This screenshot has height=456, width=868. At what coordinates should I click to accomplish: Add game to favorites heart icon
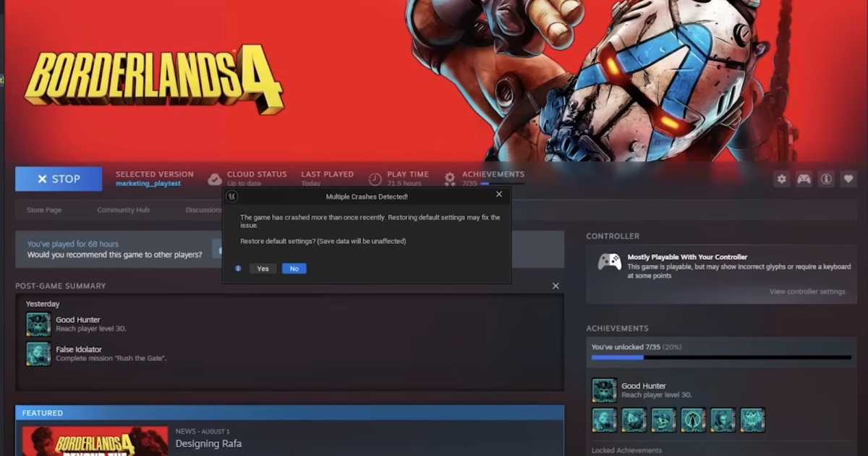coord(848,179)
